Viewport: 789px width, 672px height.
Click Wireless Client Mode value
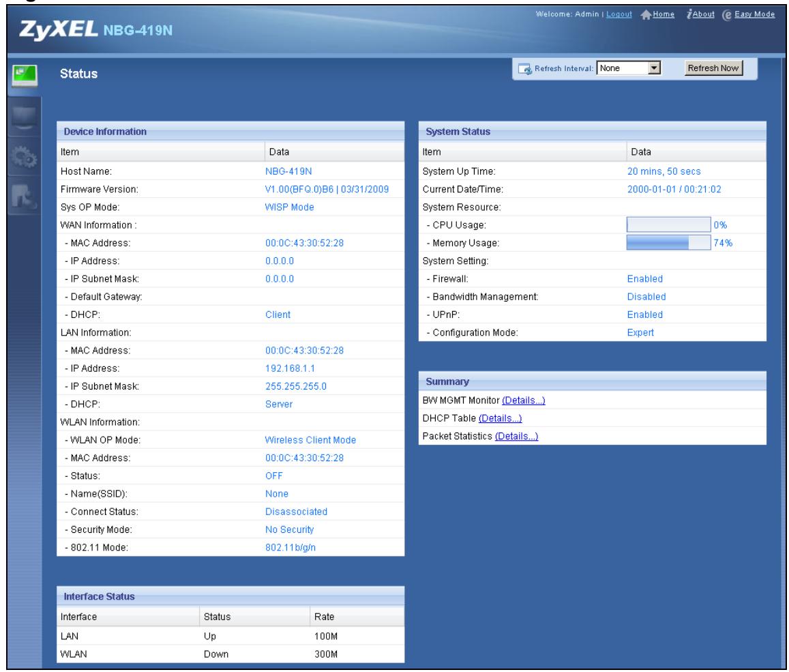tap(310, 440)
